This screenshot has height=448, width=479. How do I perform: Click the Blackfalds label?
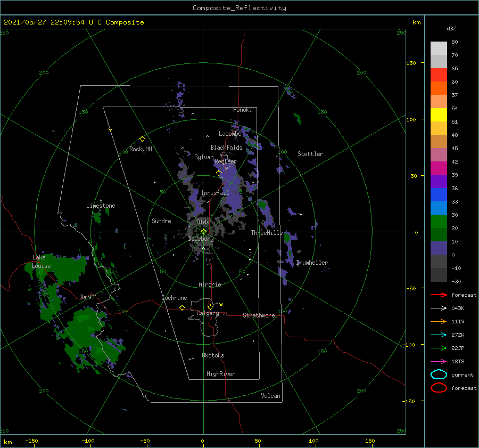click(226, 148)
